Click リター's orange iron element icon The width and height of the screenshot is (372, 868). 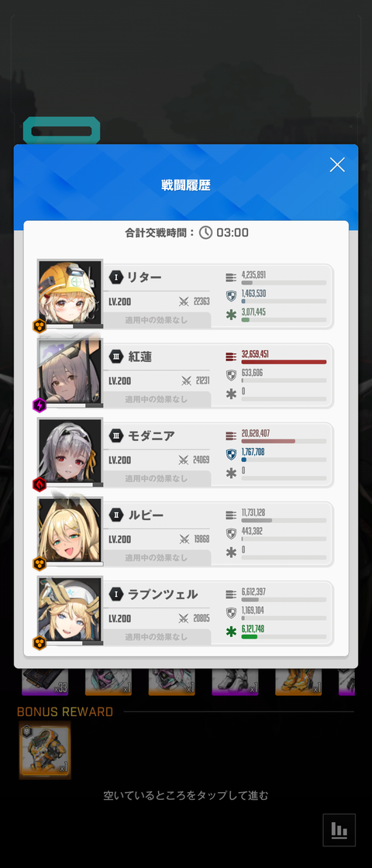pos(40,326)
